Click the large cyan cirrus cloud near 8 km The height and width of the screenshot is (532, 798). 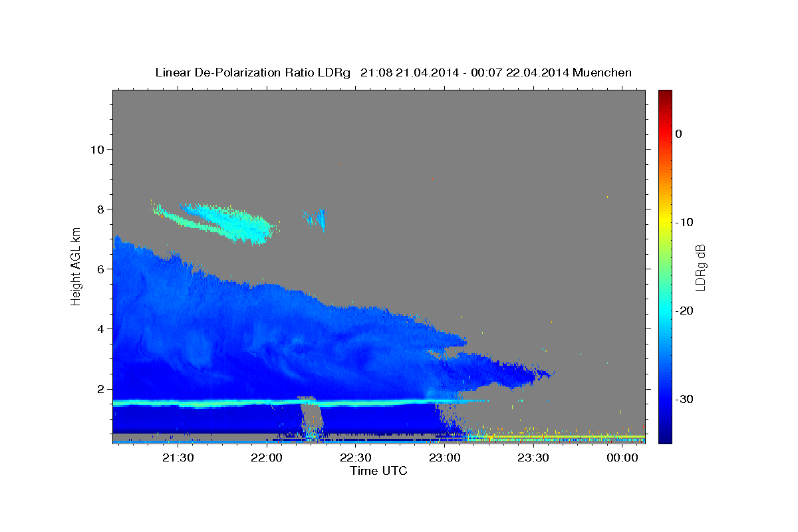229,223
